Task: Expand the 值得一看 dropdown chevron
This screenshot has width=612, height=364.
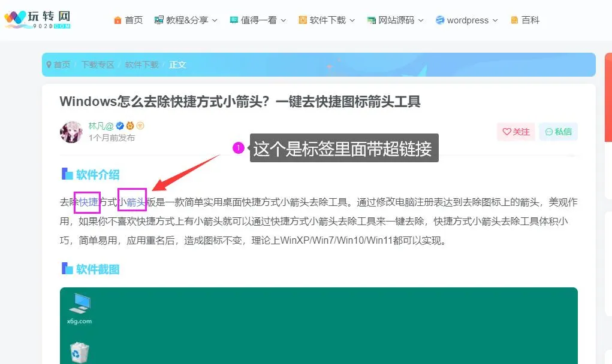Action: click(x=284, y=21)
